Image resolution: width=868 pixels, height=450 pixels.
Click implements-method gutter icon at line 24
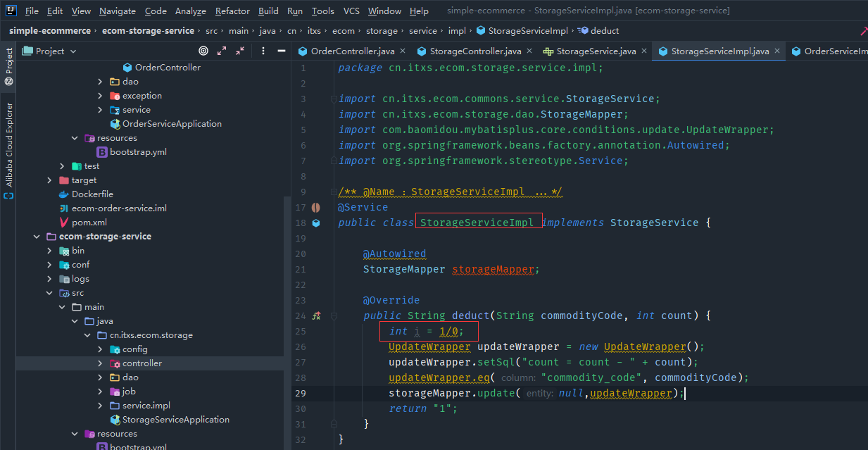coord(316,315)
